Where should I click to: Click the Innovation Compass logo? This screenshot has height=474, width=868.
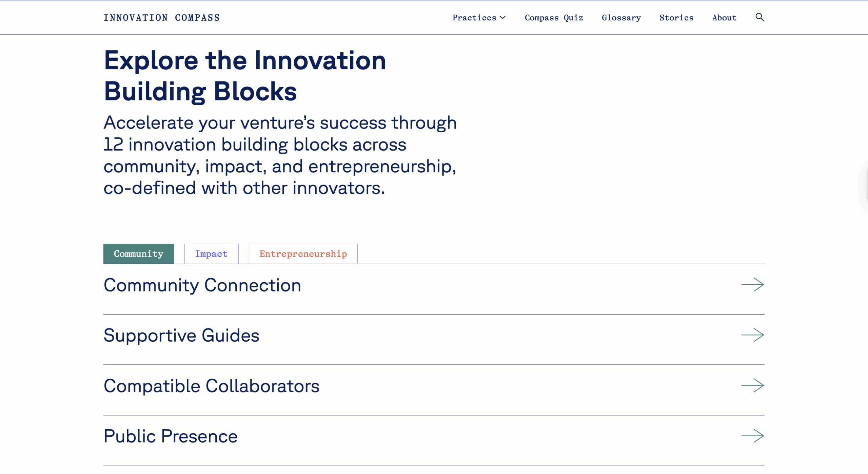point(162,18)
